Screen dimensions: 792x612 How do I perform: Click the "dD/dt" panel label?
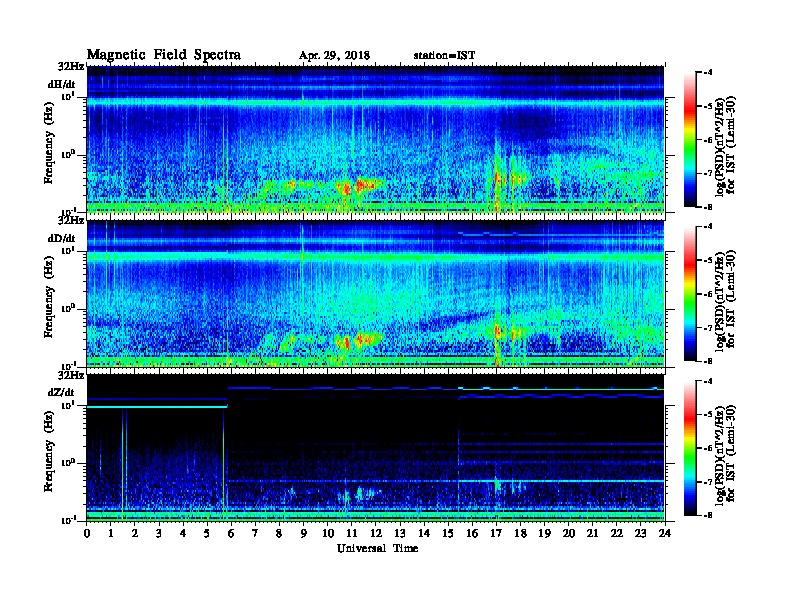click(x=62, y=238)
